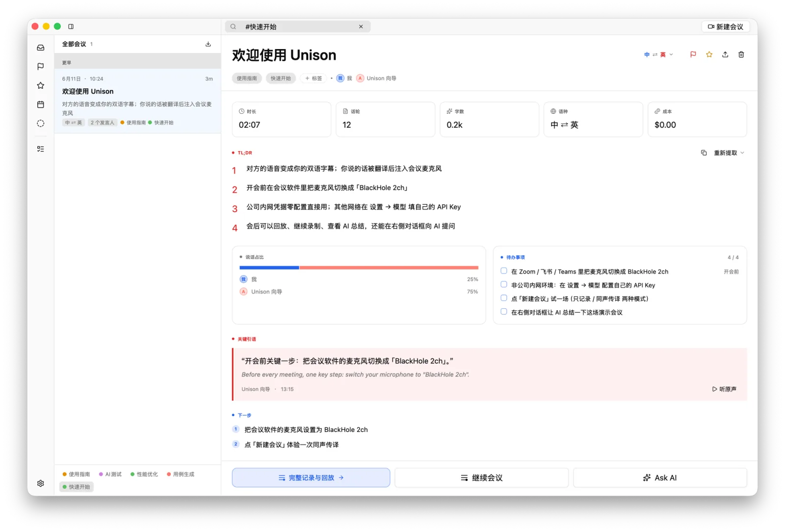The height and width of the screenshot is (532, 785).
Task: Star the 欢迎使用 Unison meeting
Action: [709, 54]
